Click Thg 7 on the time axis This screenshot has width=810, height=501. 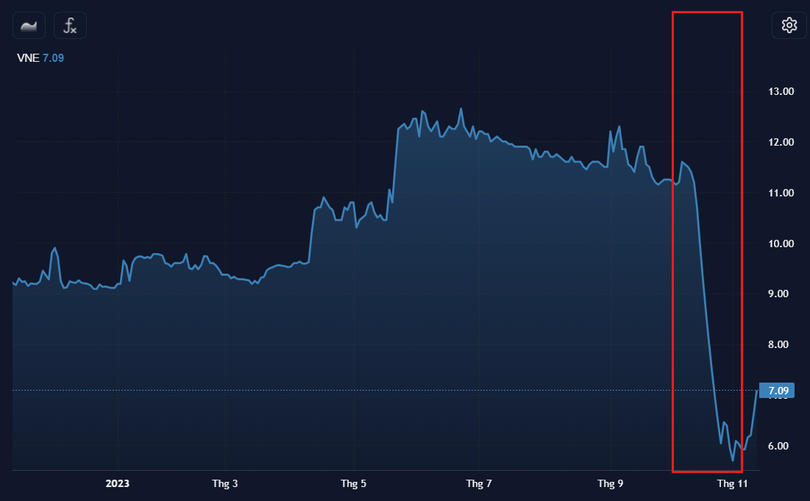point(481,484)
